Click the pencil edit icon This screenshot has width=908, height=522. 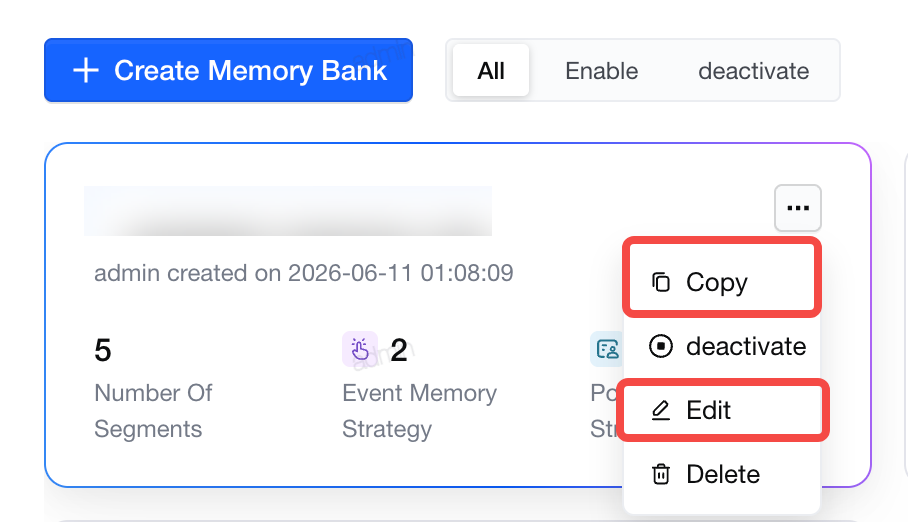pyautogui.click(x=661, y=410)
